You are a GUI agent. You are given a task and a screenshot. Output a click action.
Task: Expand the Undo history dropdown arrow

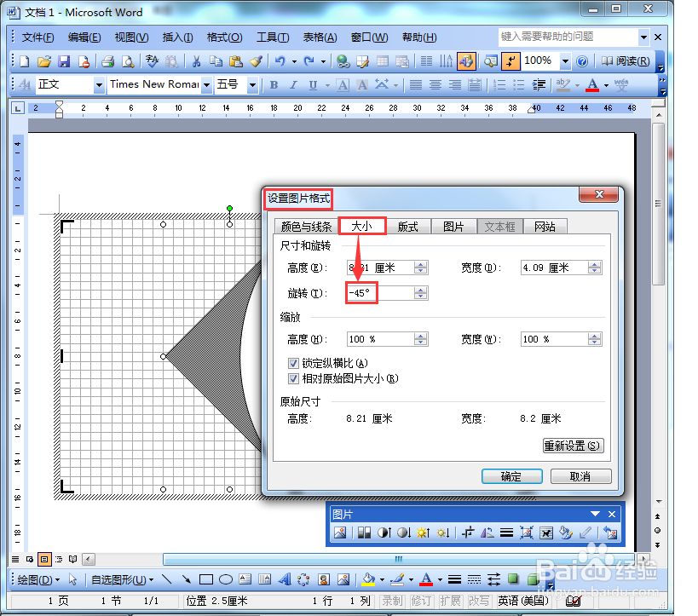[294, 61]
